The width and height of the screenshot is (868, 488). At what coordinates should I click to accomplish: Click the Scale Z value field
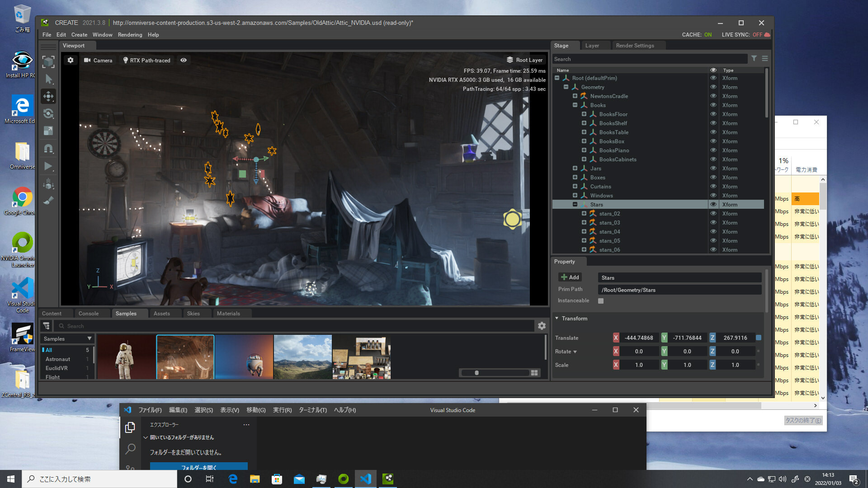click(735, 365)
